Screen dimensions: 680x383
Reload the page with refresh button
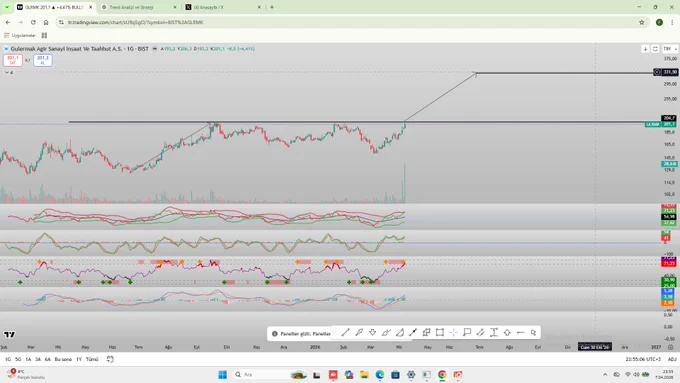33,22
